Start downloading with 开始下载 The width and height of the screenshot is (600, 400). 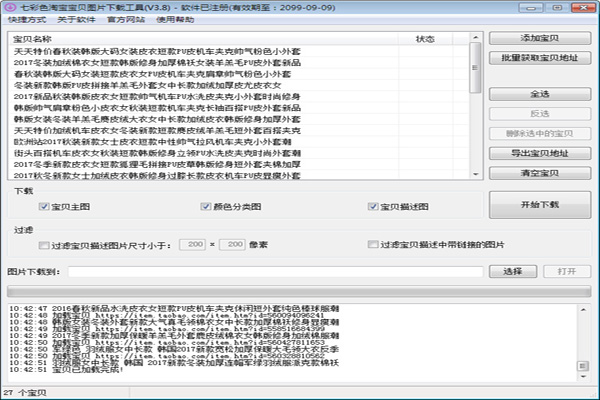(540, 205)
